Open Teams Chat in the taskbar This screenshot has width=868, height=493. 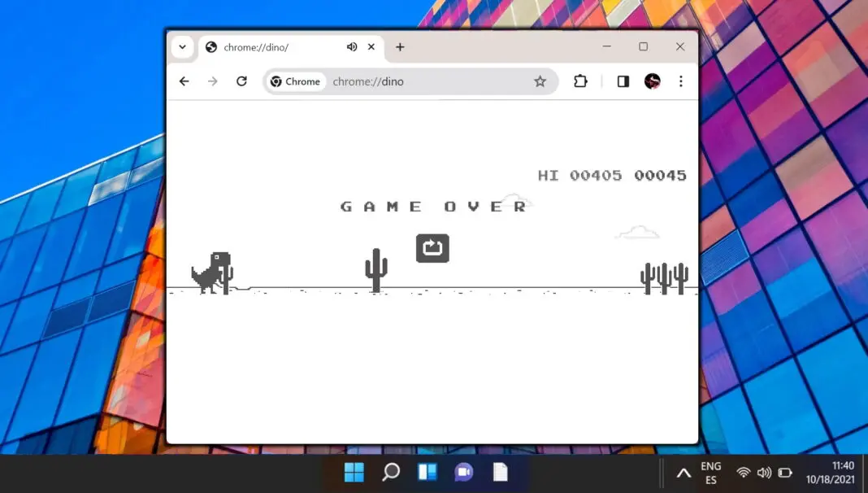coord(464,473)
